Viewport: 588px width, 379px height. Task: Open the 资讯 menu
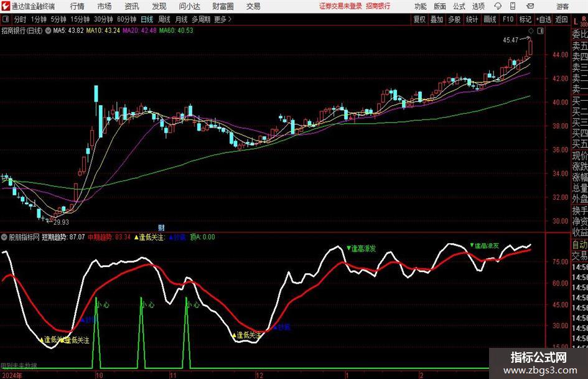point(132,6)
